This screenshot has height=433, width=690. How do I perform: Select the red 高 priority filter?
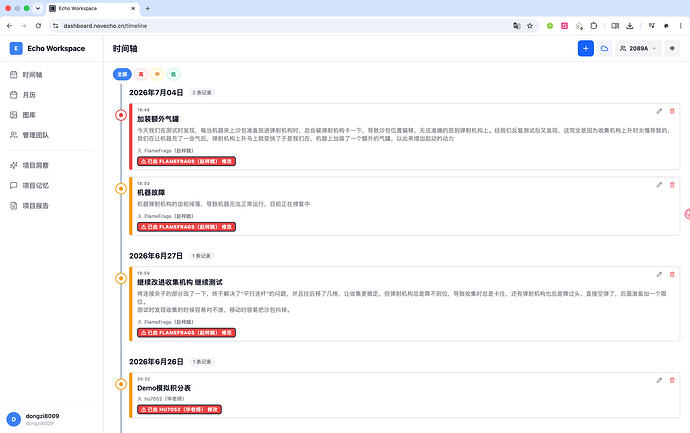pos(141,74)
